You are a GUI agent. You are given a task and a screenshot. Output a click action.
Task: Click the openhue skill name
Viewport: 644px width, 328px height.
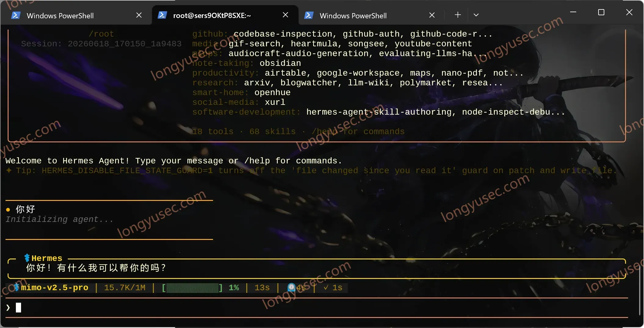pyautogui.click(x=272, y=92)
